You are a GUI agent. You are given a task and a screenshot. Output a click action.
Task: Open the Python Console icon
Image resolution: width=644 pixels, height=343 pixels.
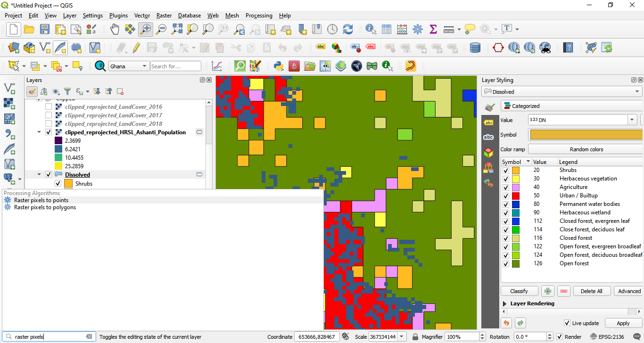[278, 66]
